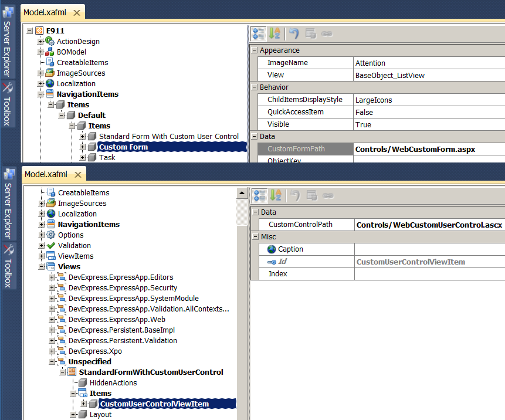The width and height of the screenshot is (505, 420).
Task: Select the bottom Model.xafml tab
Action: (x=47, y=174)
